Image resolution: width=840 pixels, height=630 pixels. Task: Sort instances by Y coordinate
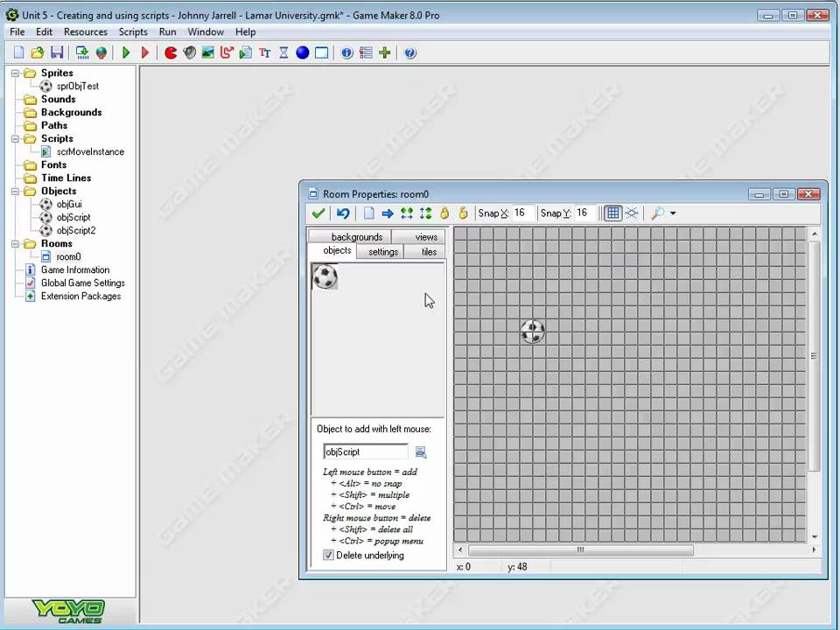click(425, 213)
